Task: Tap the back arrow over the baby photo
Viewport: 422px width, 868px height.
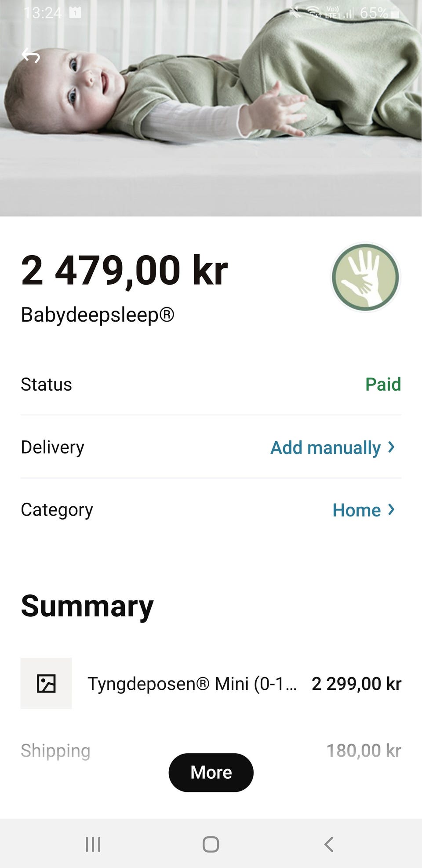Action: 31,55
